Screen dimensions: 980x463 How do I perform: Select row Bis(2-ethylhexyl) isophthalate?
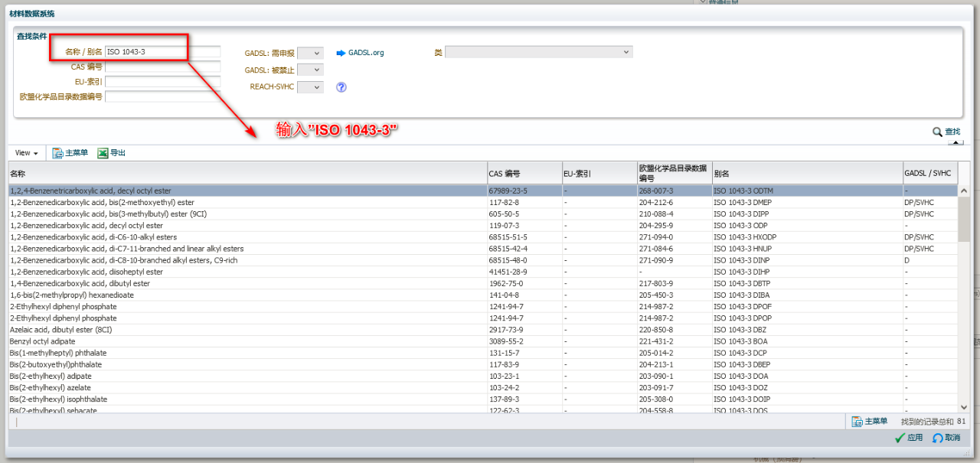coord(483,399)
